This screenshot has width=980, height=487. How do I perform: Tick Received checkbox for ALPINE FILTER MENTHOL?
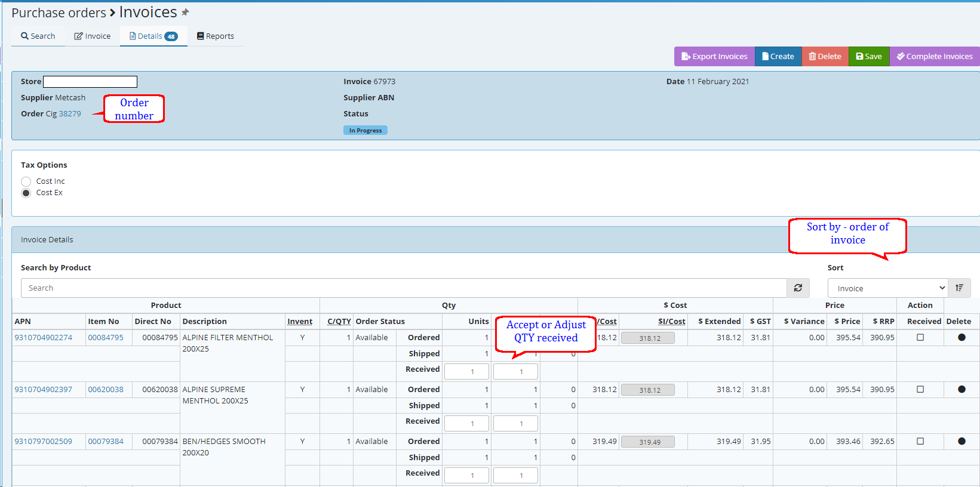(x=920, y=337)
